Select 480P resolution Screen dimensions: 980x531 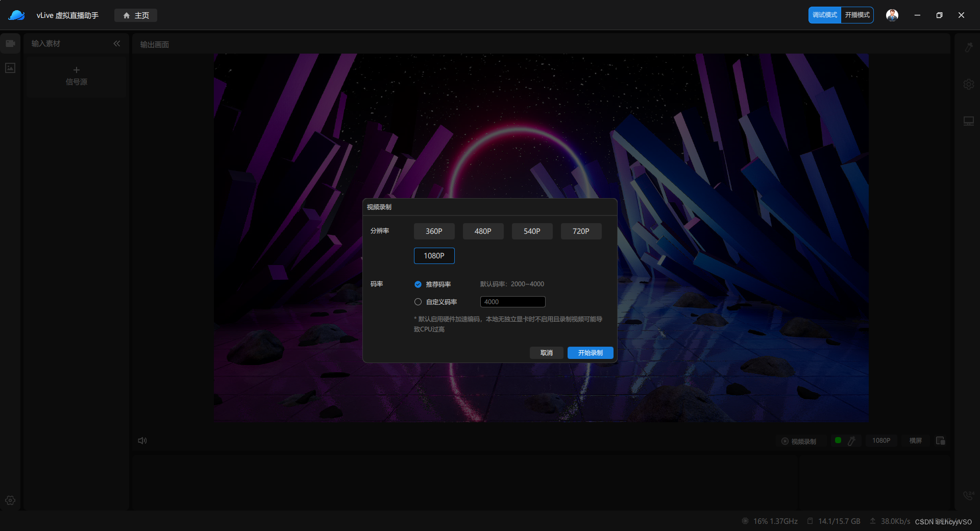click(x=483, y=231)
